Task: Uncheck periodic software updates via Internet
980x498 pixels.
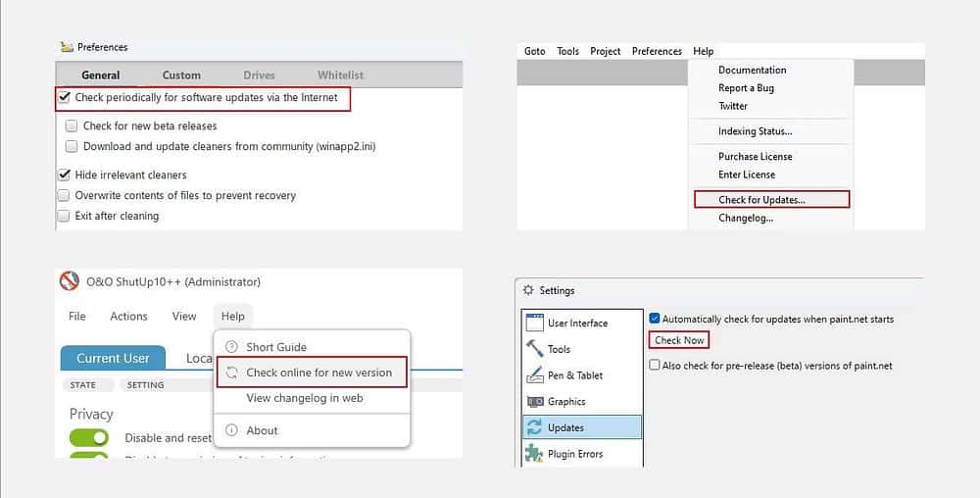Action: (x=64, y=97)
